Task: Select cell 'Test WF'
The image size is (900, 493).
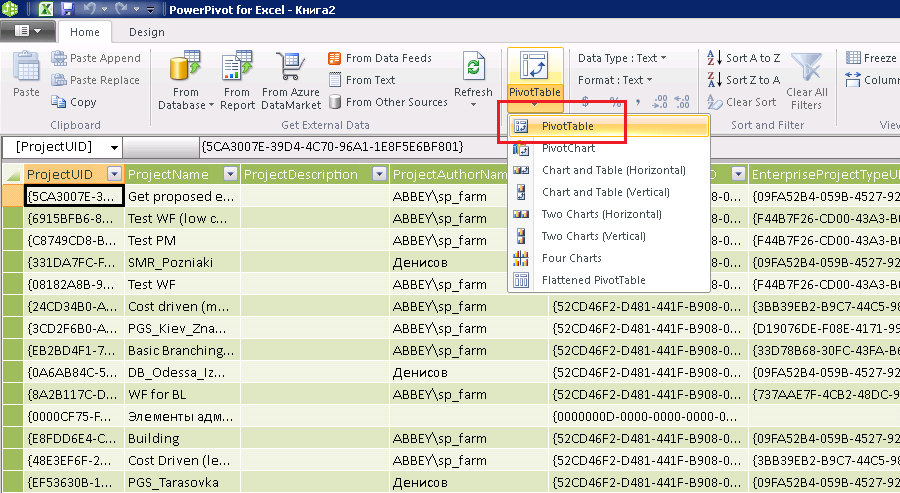Action: click(182, 285)
